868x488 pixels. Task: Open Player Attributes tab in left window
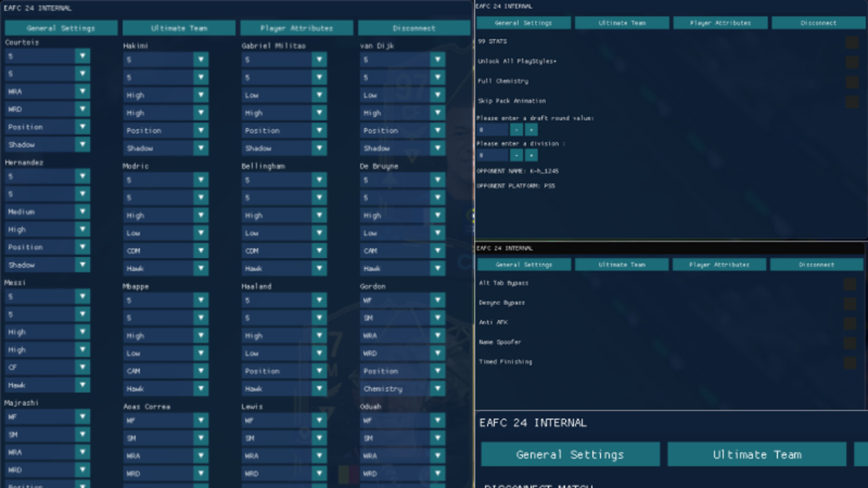coord(297,28)
